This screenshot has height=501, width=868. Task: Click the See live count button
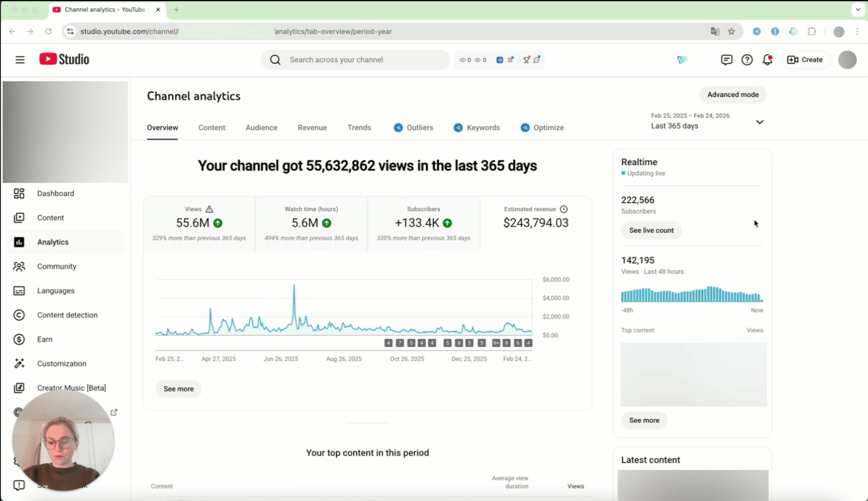tap(651, 230)
